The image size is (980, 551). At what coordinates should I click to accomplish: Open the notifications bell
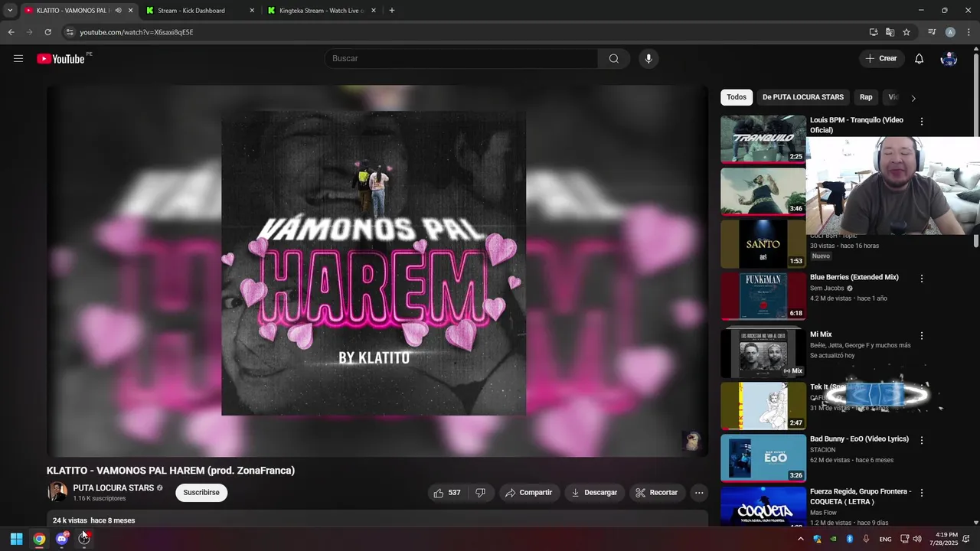(919, 59)
